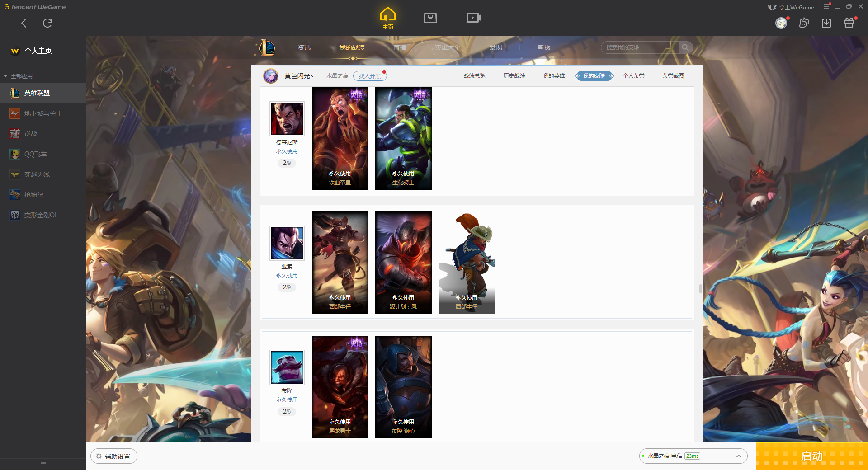
Task: Click the 2/9 count under 亚索
Action: (287, 287)
